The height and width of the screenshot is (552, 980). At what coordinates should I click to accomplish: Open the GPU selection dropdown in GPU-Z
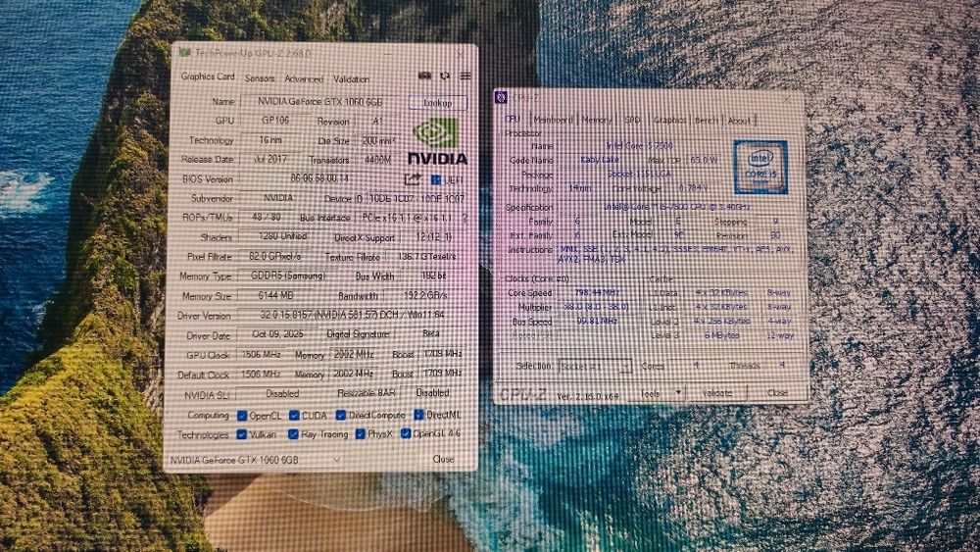pyautogui.click(x=256, y=460)
